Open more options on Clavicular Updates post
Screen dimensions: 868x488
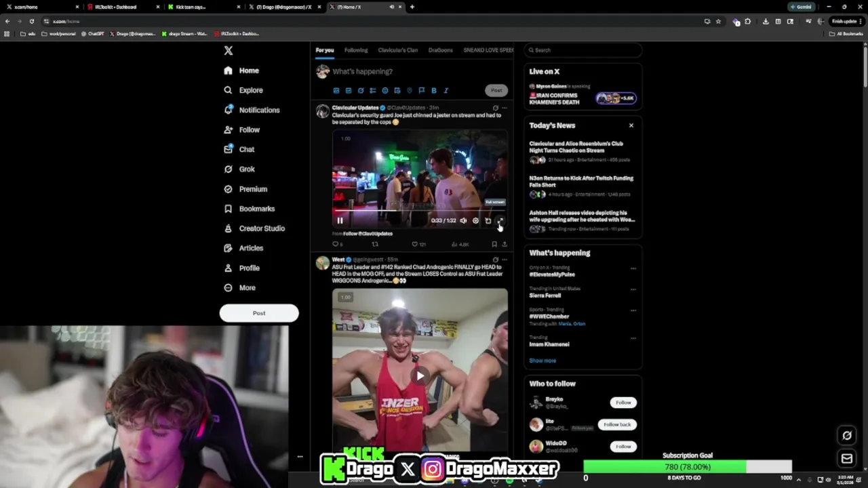point(504,108)
